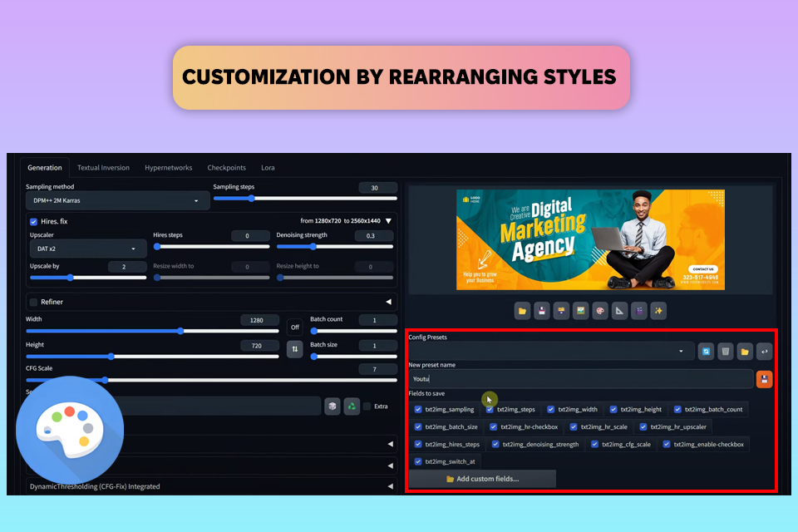Click the refresh Config Presets icon

[x=706, y=352]
